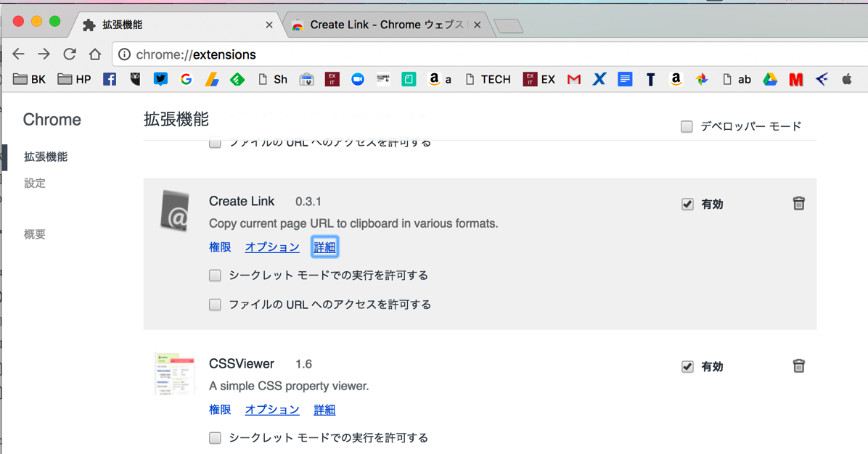Open 詳細 link for CSSViewer
The image size is (868, 454).
tap(324, 410)
